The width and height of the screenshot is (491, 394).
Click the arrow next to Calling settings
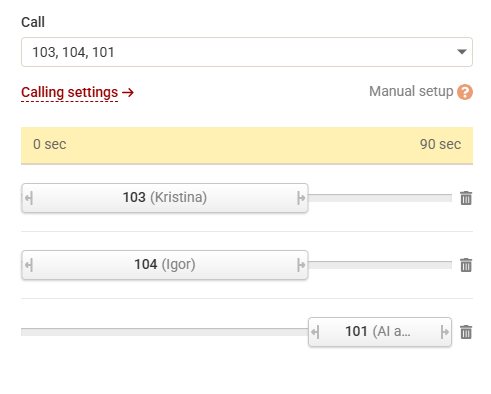(x=128, y=92)
